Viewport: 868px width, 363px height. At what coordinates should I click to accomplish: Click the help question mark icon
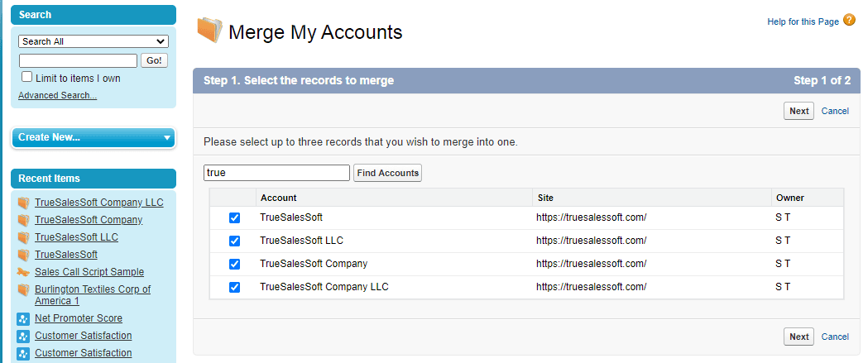(849, 21)
